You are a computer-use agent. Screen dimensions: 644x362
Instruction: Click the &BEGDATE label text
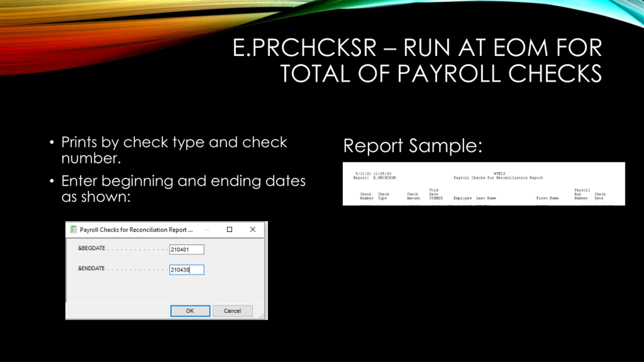click(92, 248)
